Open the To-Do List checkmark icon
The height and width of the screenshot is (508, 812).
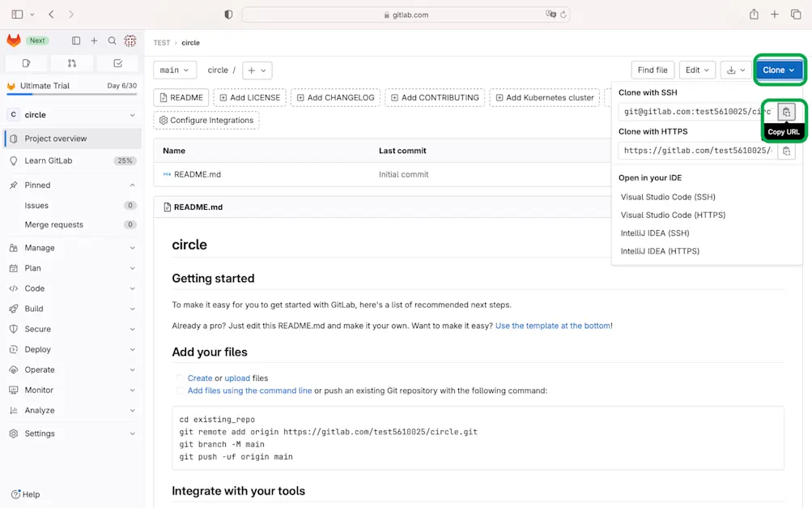pyautogui.click(x=117, y=62)
